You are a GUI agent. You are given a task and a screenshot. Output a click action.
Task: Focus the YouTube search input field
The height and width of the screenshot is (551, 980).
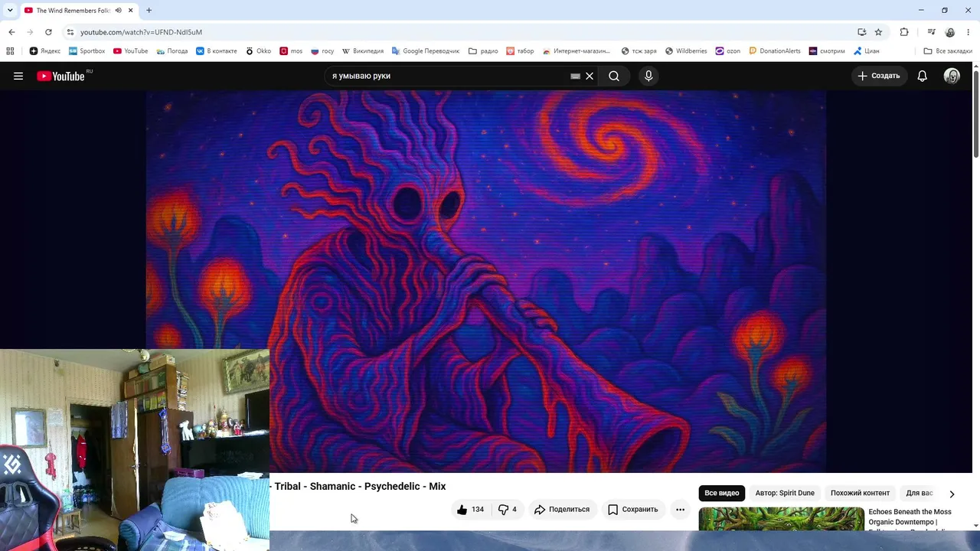449,76
